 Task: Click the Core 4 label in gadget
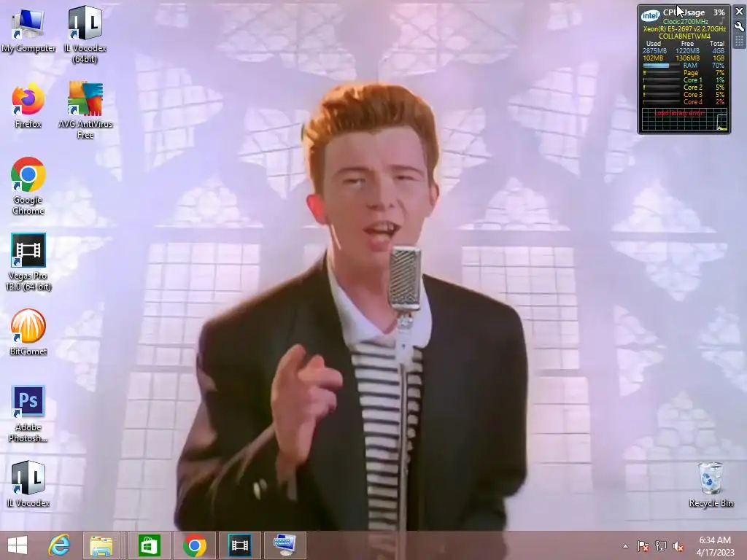pos(693,102)
